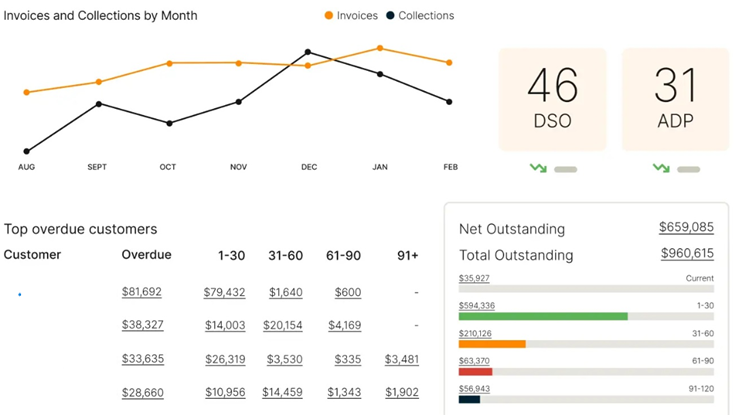Open 31-60 amount $20,154
Viewport: 736px width, 415px height.
tap(283, 325)
